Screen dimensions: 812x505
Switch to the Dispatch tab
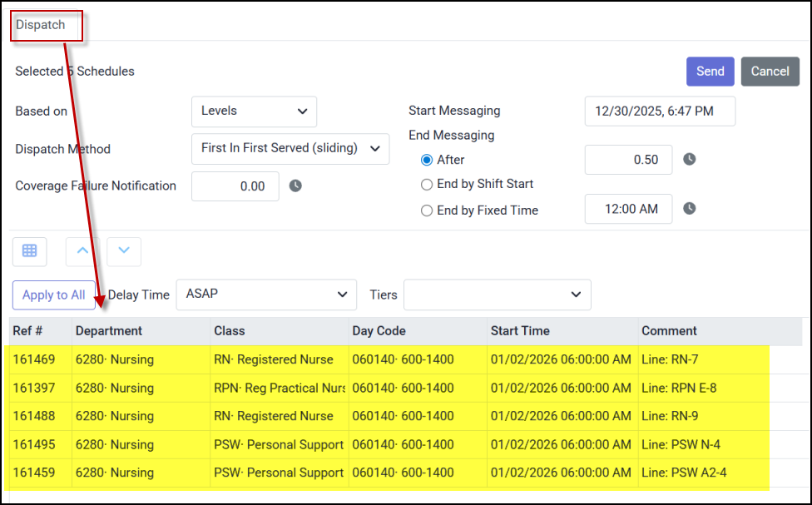41,25
